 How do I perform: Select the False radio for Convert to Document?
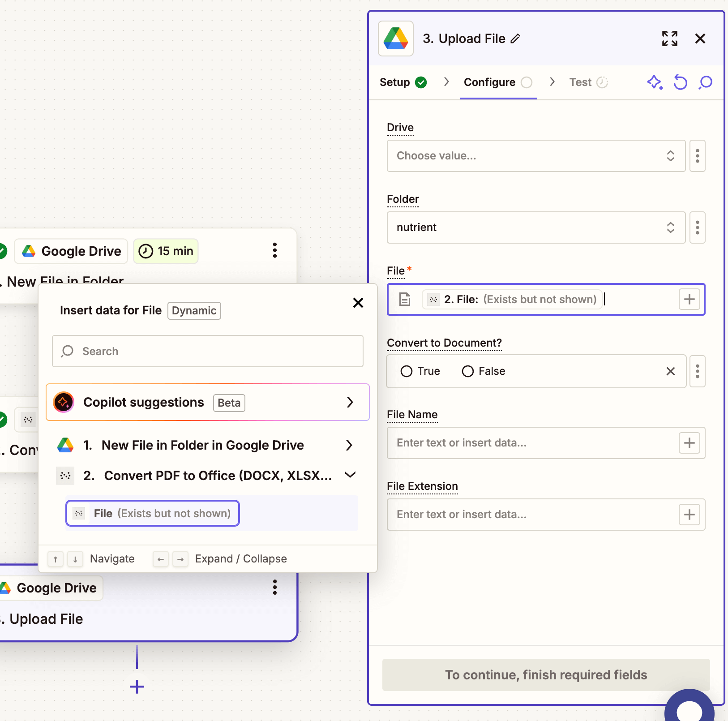click(467, 371)
